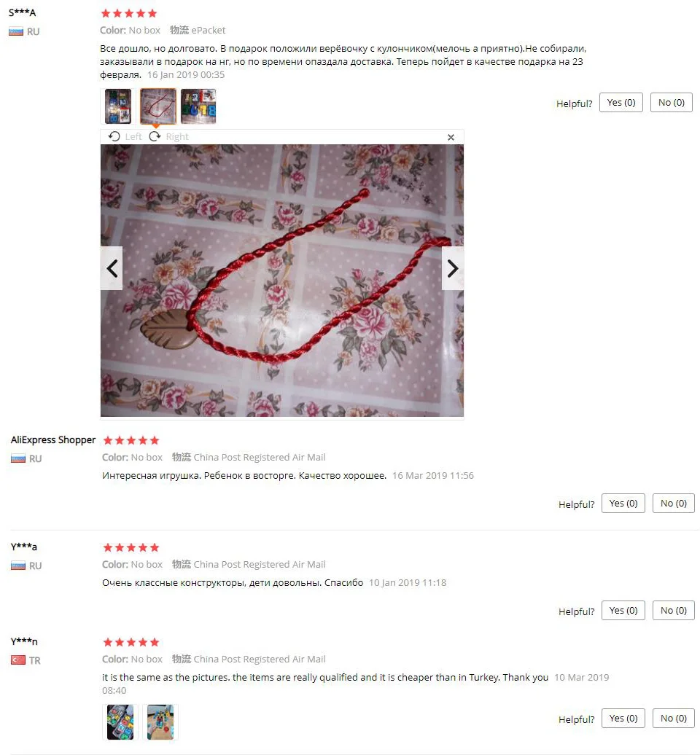Rotate the review photo right
Viewport: 700px width, 755px height.
click(168, 137)
